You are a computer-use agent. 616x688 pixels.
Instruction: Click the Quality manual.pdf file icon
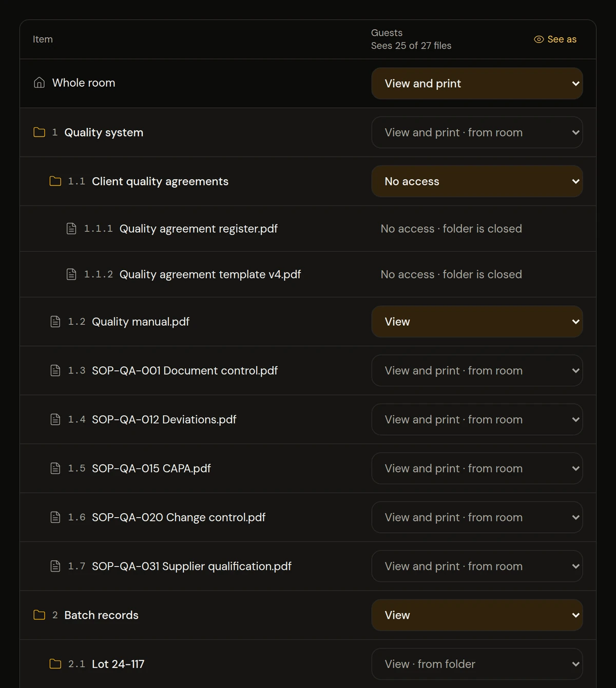point(55,322)
